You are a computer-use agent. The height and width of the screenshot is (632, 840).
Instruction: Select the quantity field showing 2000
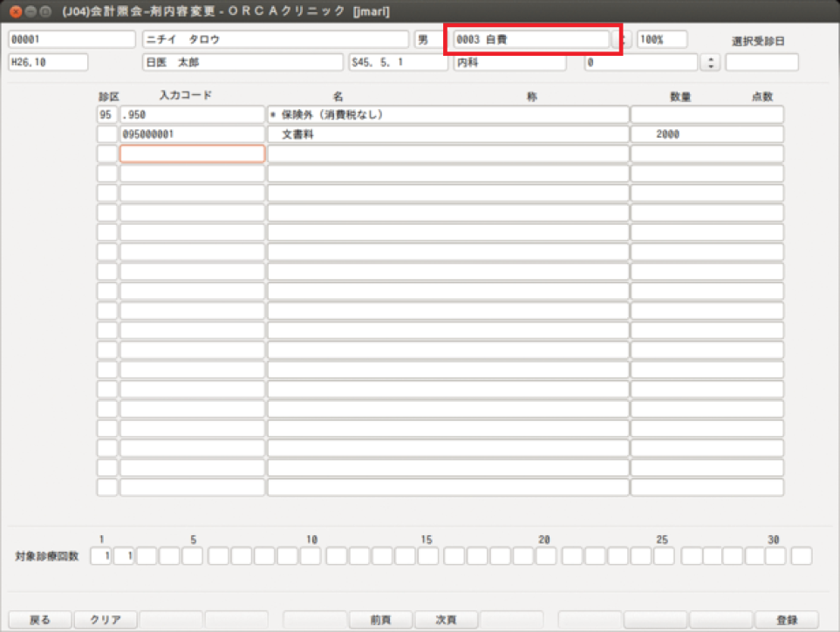click(x=707, y=134)
